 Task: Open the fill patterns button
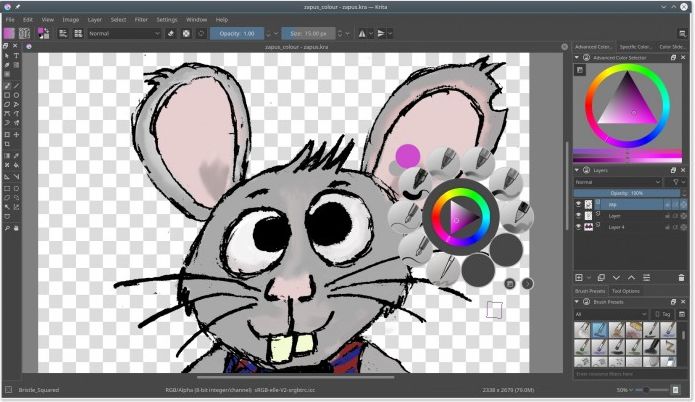pyautogui.click(x=24, y=33)
